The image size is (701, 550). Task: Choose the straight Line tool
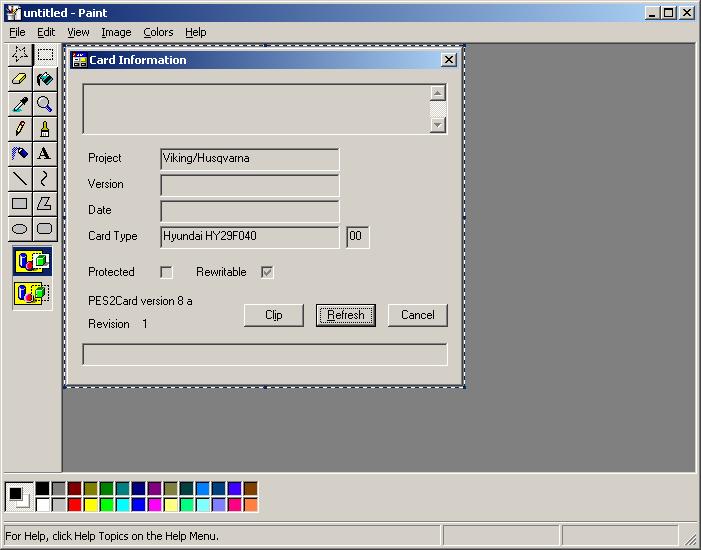point(20,179)
